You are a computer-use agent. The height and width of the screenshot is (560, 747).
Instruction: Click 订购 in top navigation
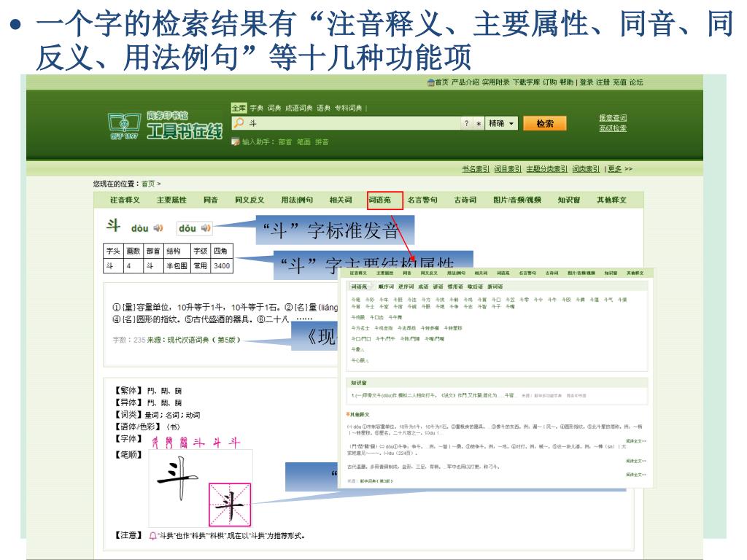550,82
